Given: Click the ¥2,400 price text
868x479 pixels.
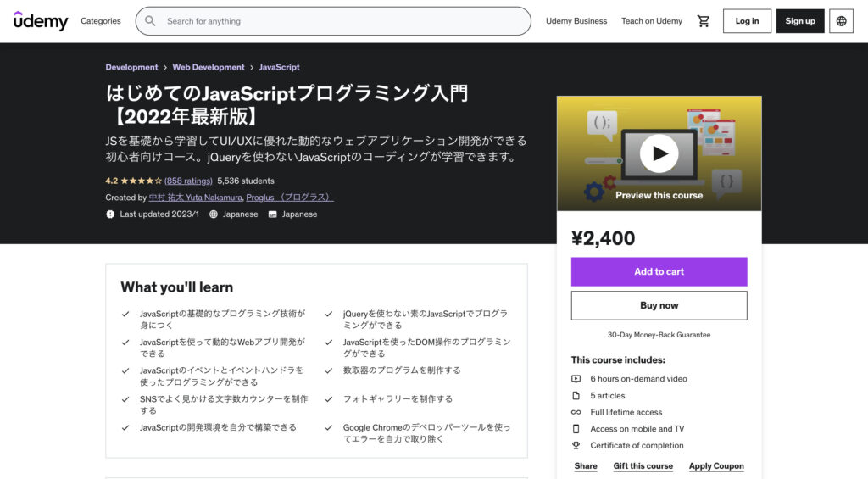Looking at the screenshot, I should (603, 238).
